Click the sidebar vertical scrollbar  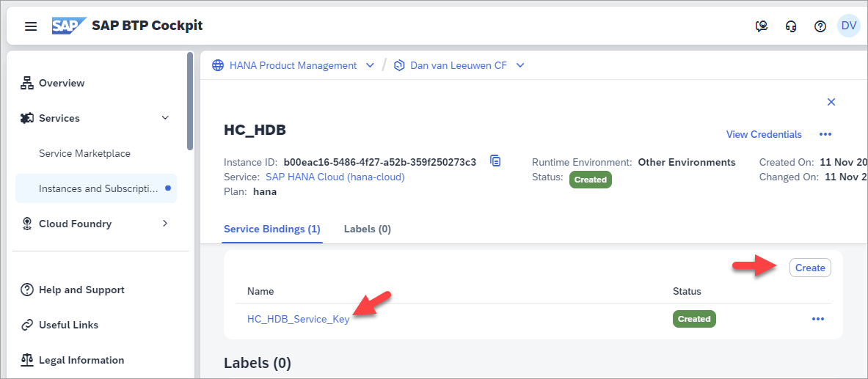[190, 100]
